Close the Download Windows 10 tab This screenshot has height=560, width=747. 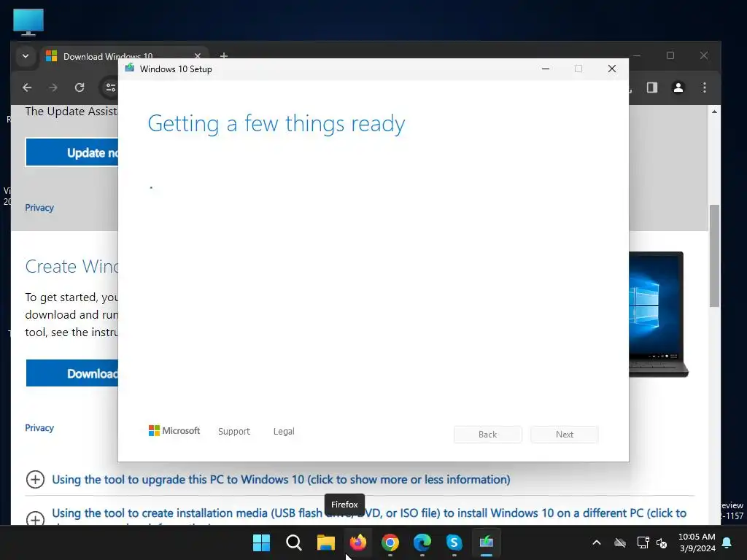[197, 55]
